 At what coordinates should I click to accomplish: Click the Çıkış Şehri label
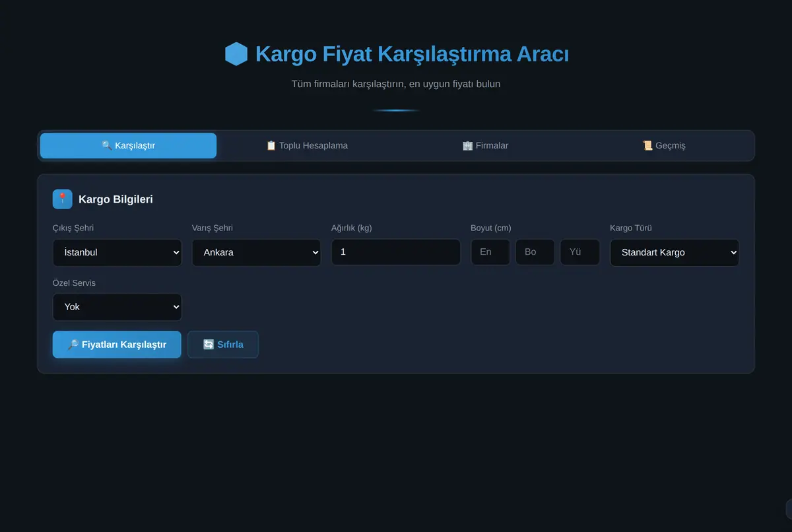click(x=73, y=228)
